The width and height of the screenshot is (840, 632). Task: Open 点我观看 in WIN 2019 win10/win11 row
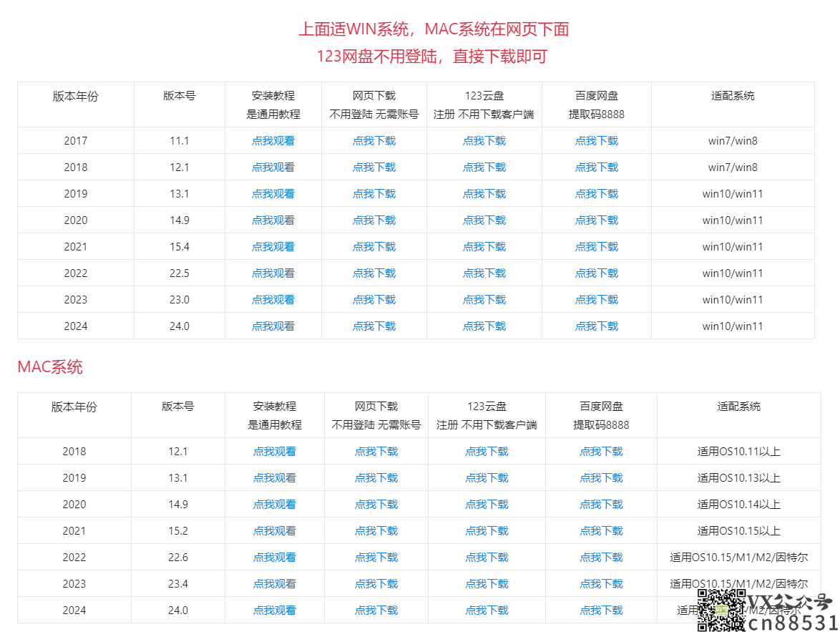pyautogui.click(x=273, y=193)
